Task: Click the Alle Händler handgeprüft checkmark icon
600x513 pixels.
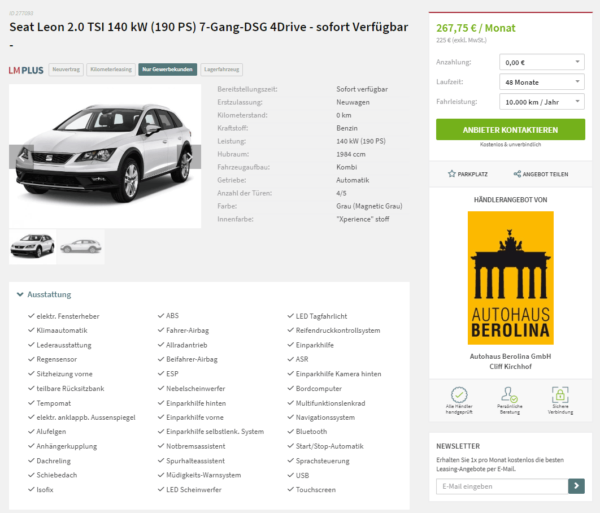Action: [x=459, y=394]
